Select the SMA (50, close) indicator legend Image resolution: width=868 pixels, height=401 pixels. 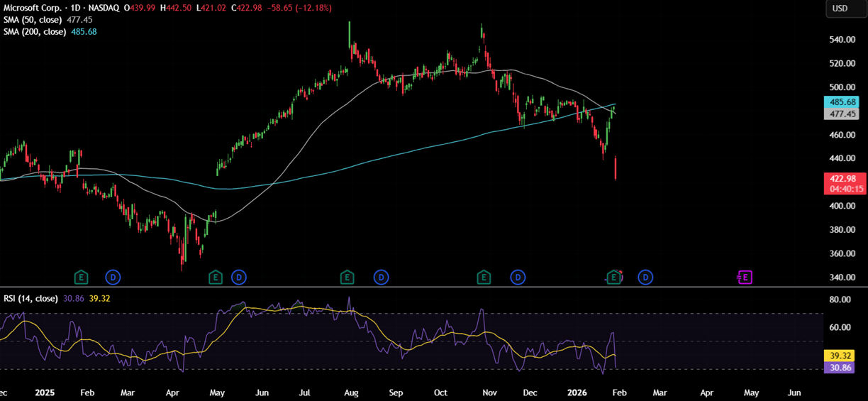pos(33,20)
